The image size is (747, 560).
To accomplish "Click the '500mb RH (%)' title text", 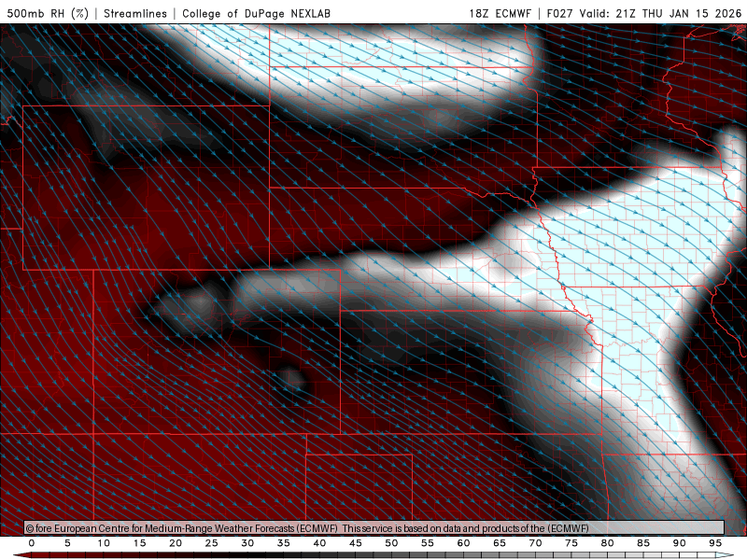I will [x=48, y=13].
